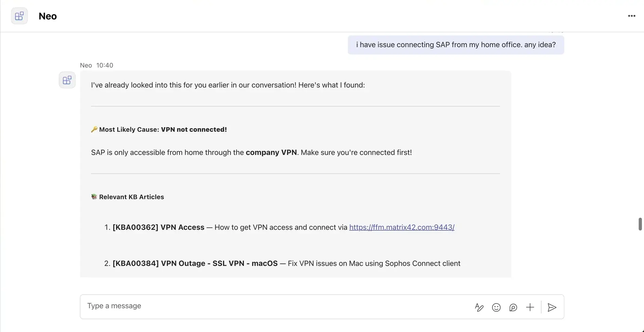The image size is (644, 332).
Task: Click the Relevant KB Articles heading
Action: [128, 197]
